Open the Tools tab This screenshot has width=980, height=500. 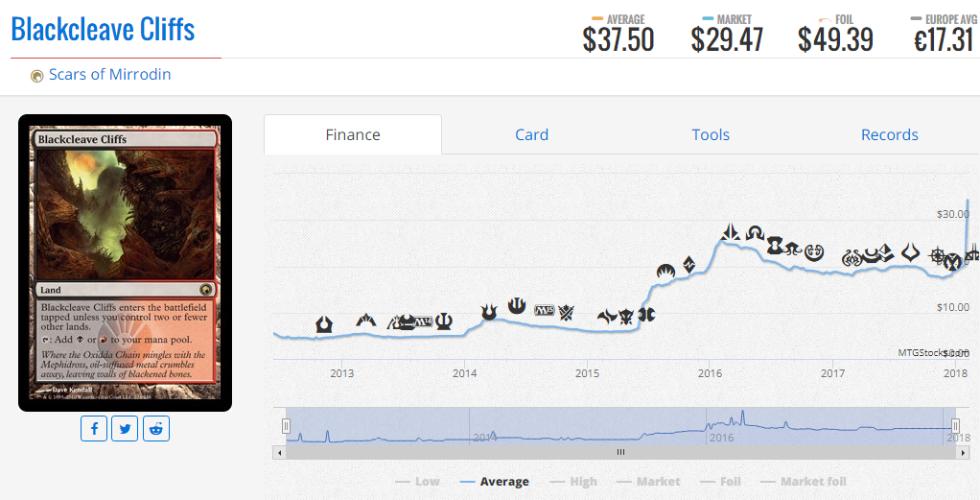pyautogui.click(x=711, y=134)
